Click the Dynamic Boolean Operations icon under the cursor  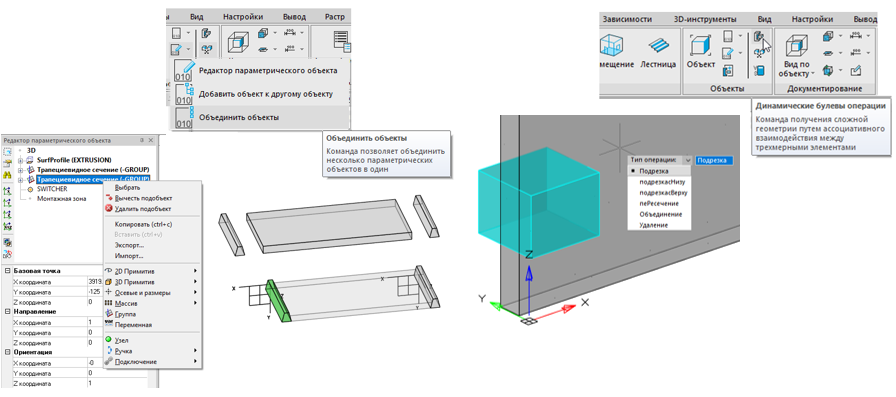(759, 38)
